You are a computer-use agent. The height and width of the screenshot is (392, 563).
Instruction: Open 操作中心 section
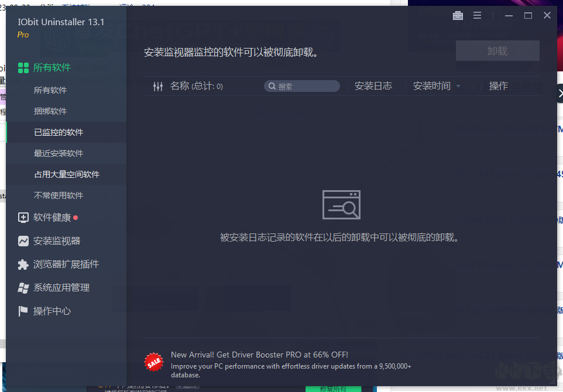52,311
